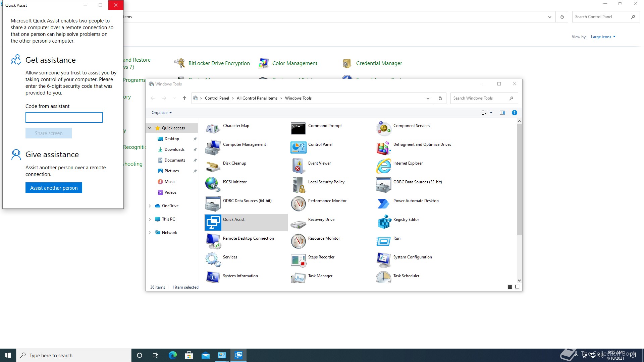Open Component Services icon
The height and width of the screenshot is (362, 644).
pos(383,128)
